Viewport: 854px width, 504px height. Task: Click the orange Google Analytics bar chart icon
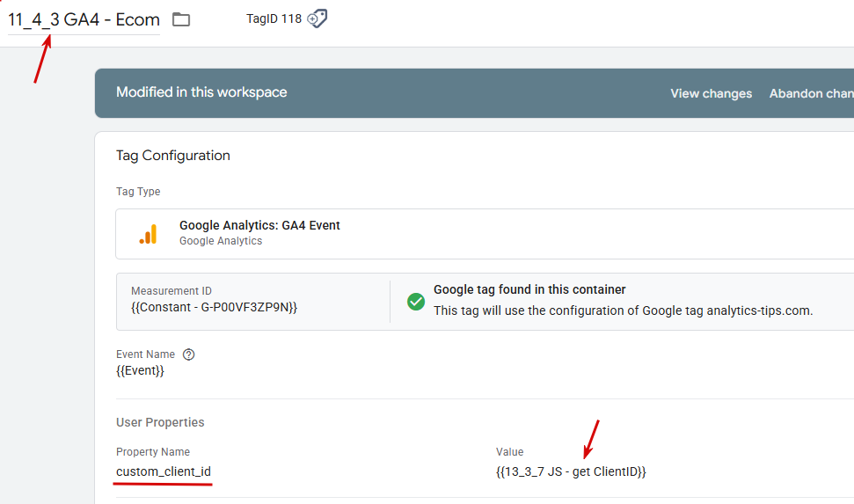pyautogui.click(x=148, y=234)
